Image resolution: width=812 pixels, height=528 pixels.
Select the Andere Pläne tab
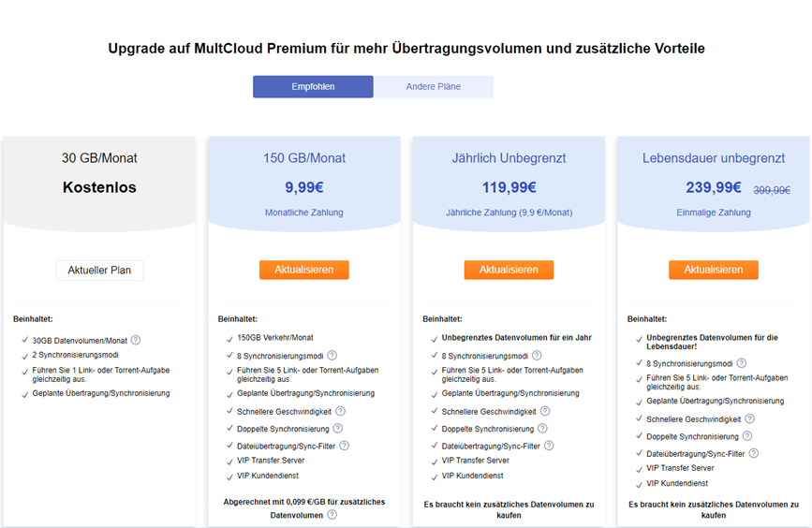click(434, 87)
